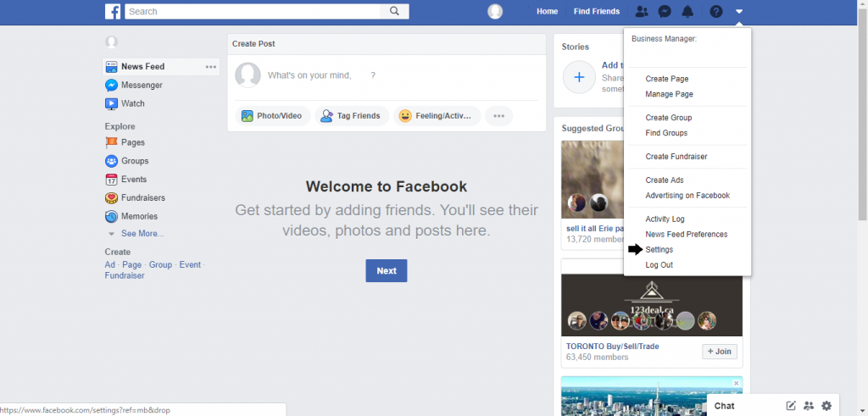868x416 pixels.
Task: Open TORONTO Buy/Sell/Trade group link
Action: pyautogui.click(x=612, y=347)
